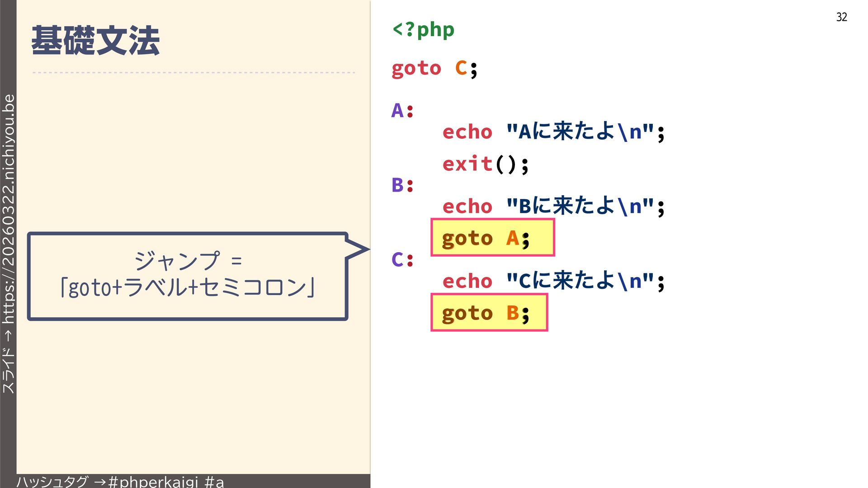
Task: Click the highlighted 'goto B;' code box
Action: (x=489, y=313)
